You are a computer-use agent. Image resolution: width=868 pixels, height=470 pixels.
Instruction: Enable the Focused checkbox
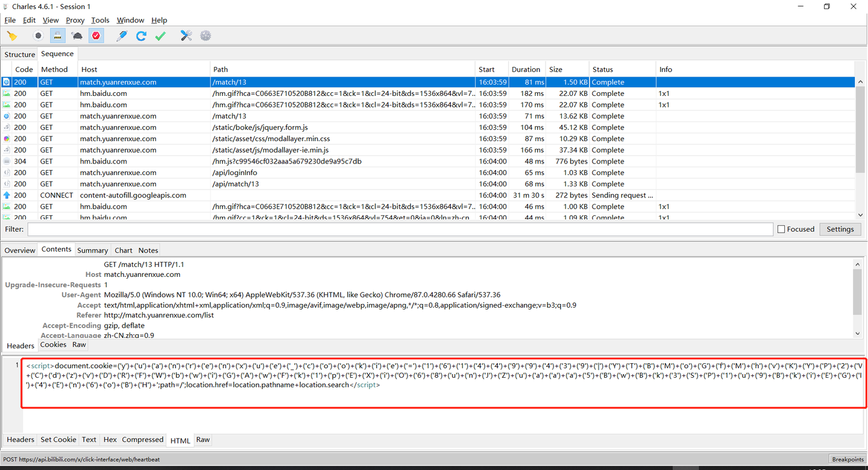(x=781, y=229)
